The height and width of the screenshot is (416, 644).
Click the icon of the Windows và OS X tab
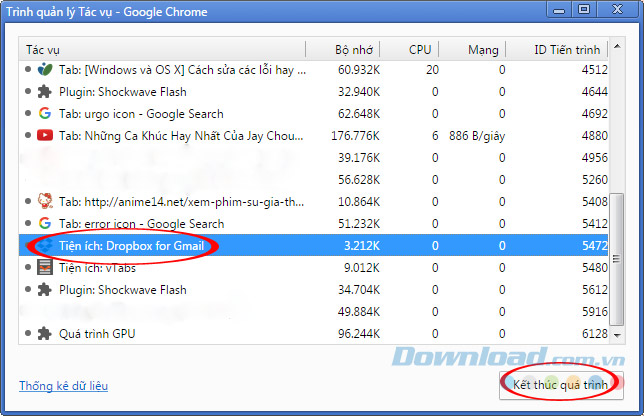[x=45, y=69]
